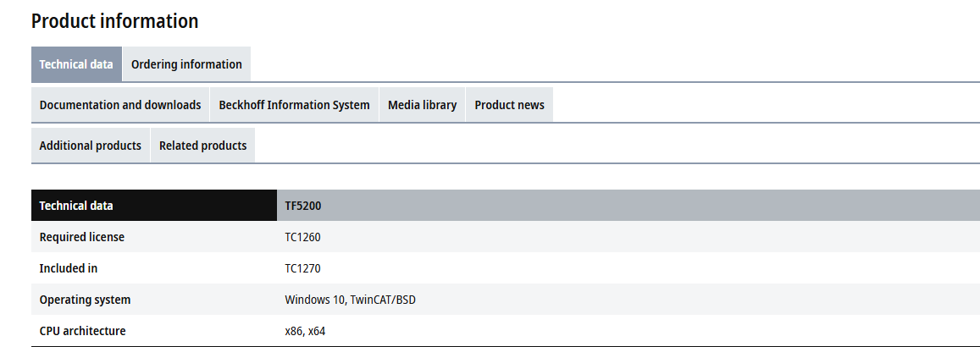
Task: Switch to the Media library tab
Action: (x=422, y=105)
